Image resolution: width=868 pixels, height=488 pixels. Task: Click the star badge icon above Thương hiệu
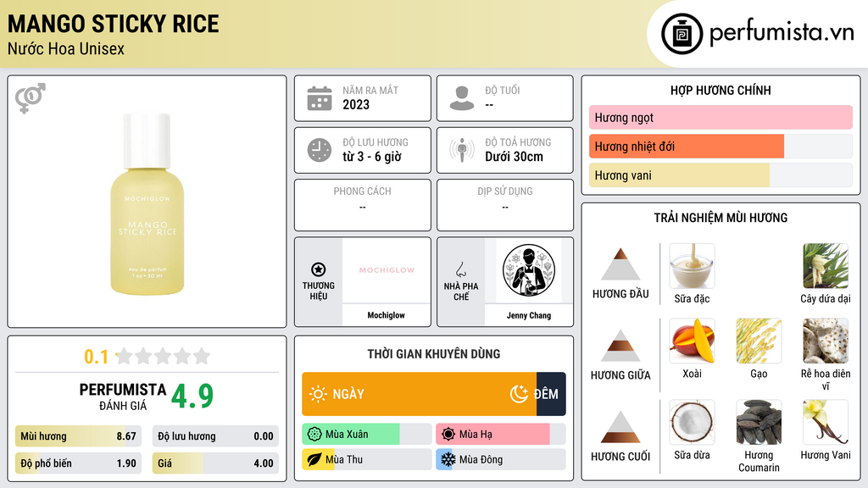[319, 269]
